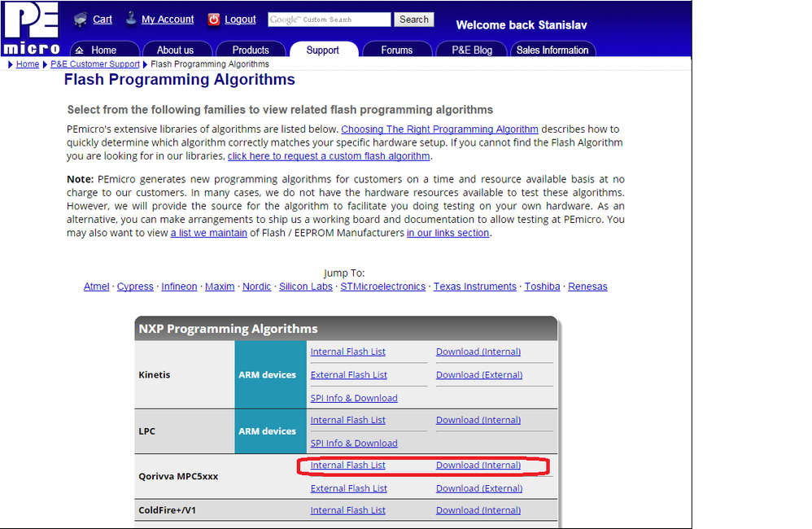This screenshot has width=812, height=529.
Task: Click the Qorivva MPC5xxx row label
Action: pos(178,476)
